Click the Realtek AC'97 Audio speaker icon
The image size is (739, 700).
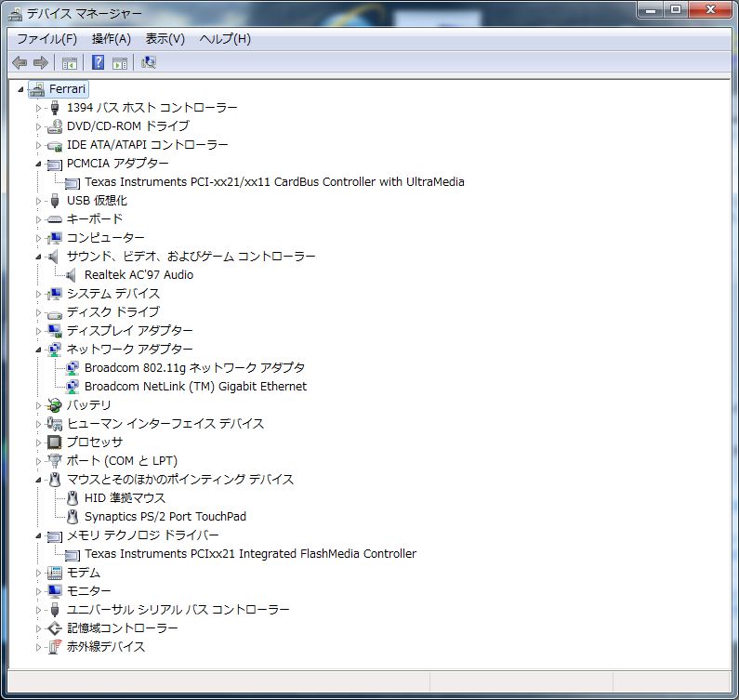pyautogui.click(x=72, y=275)
